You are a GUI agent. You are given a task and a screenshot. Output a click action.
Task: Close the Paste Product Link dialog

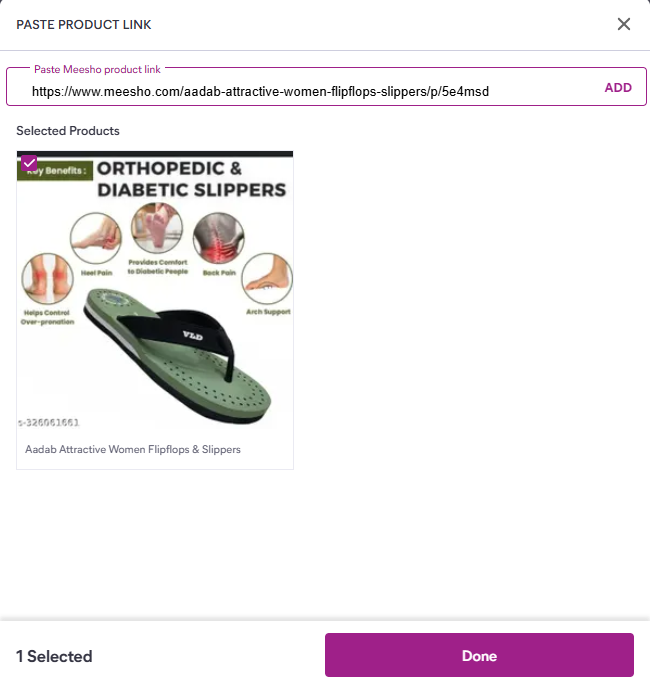pos(624,24)
